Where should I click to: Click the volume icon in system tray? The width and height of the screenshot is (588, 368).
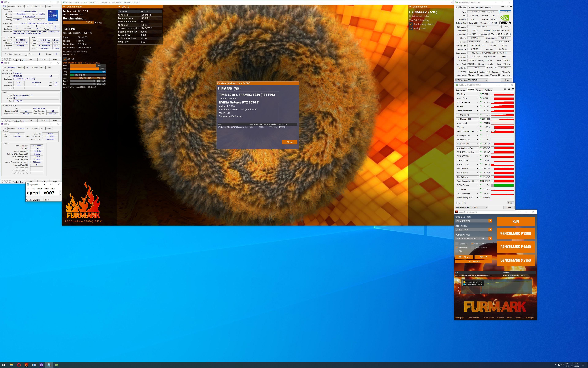click(x=562, y=365)
